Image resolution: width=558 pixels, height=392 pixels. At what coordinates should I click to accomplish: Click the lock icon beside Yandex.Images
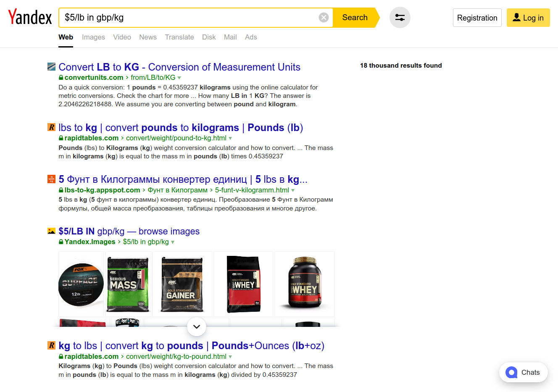click(x=61, y=242)
